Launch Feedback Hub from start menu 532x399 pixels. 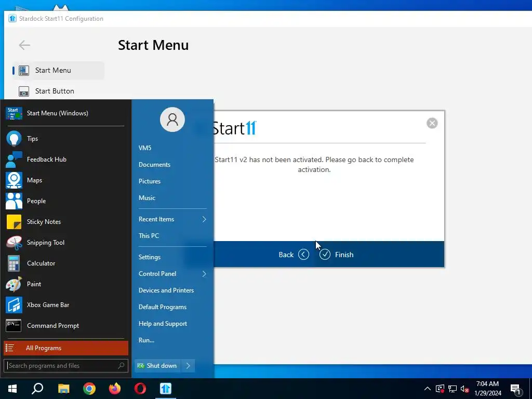pos(14,159)
